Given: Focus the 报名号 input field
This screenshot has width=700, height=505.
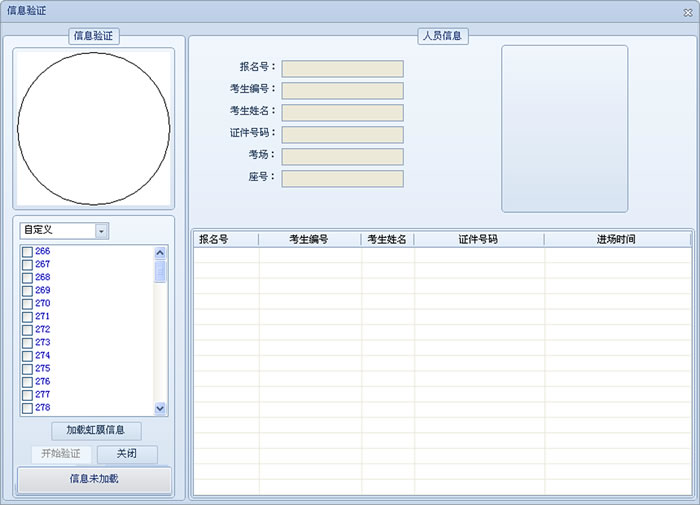Looking at the screenshot, I should coord(342,68).
